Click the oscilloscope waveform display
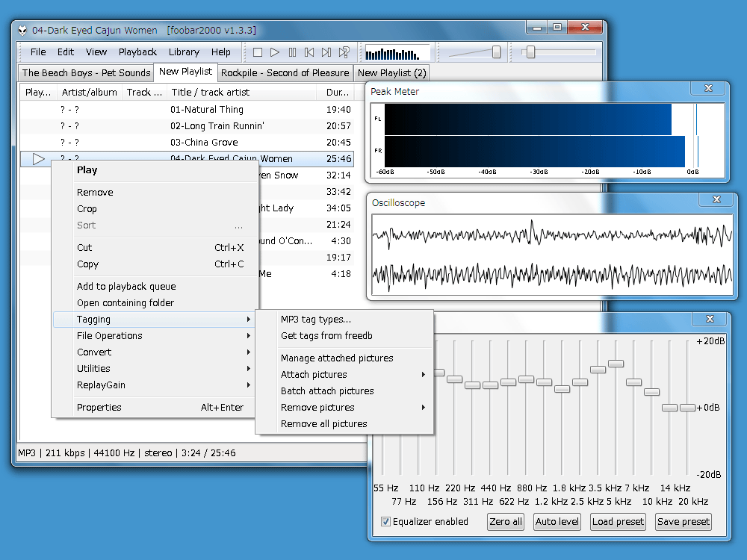Screen dimensions: 747x560 (x=552, y=255)
